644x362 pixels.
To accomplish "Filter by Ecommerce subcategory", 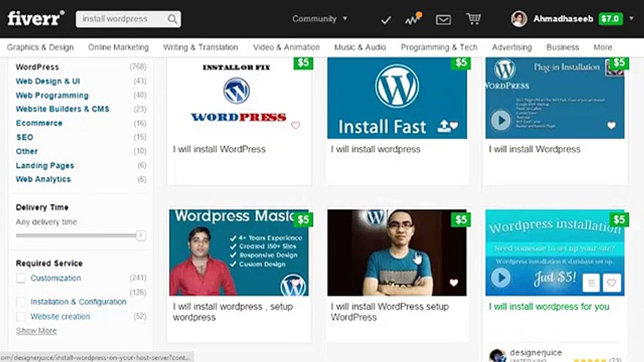I will pyautogui.click(x=39, y=123).
